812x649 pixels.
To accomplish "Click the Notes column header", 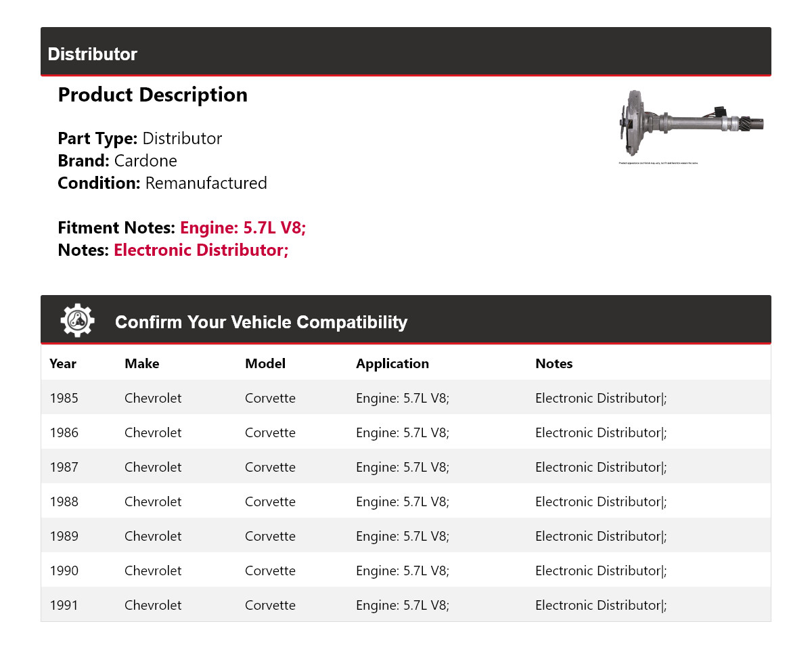I will pos(554,363).
